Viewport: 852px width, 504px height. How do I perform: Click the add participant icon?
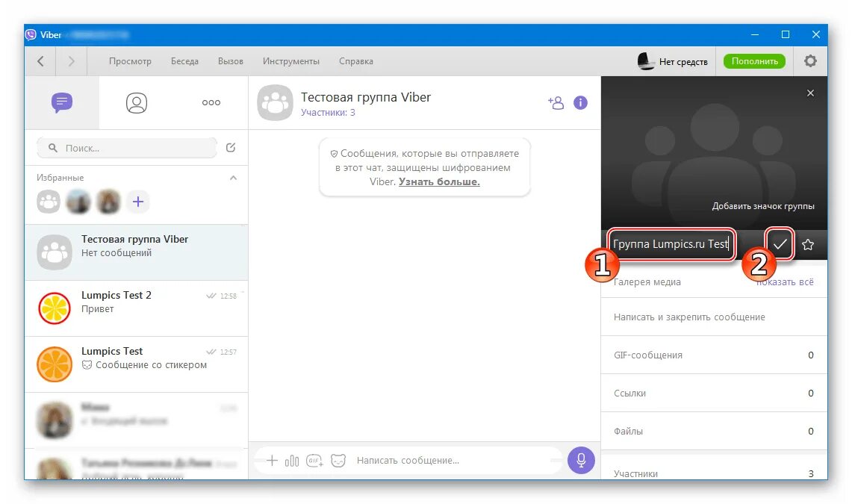[556, 102]
